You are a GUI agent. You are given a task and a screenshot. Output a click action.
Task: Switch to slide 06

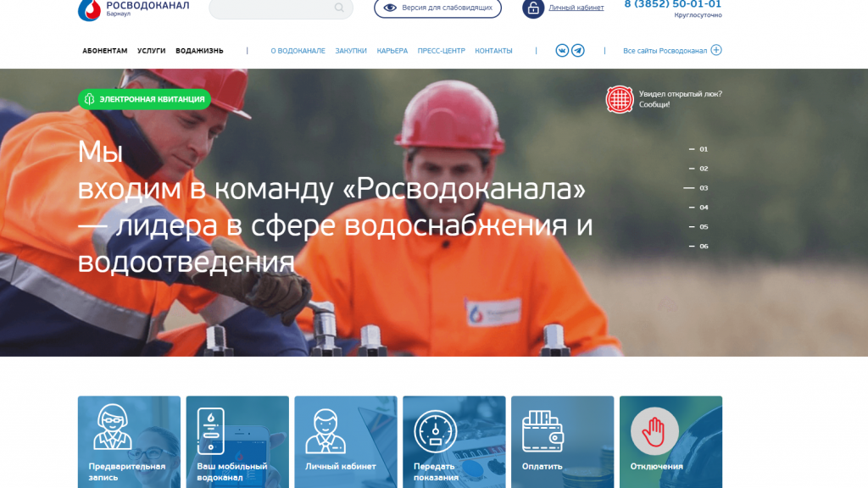click(698, 247)
